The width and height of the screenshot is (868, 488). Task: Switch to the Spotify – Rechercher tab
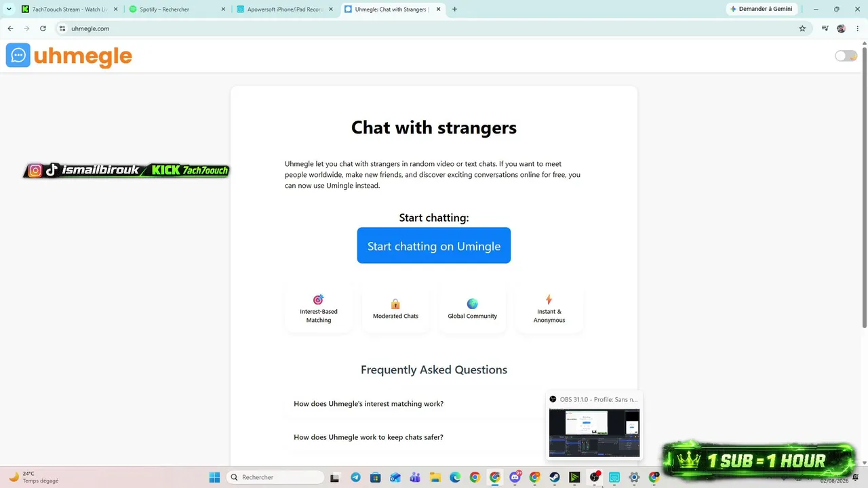(x=176, y=9)
